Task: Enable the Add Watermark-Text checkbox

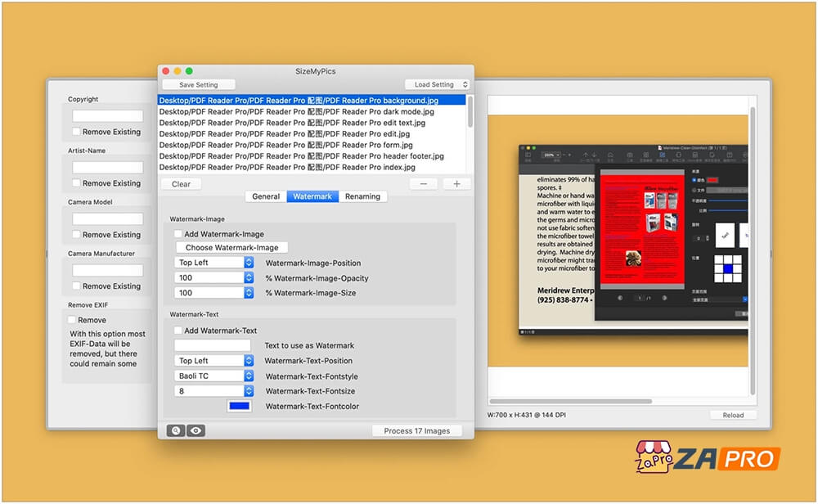Action: 178,331
